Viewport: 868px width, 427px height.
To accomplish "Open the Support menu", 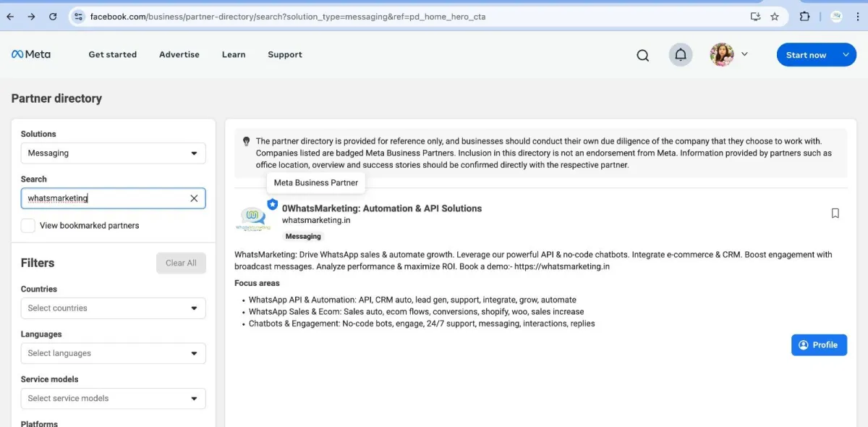I will pos(285,54).
